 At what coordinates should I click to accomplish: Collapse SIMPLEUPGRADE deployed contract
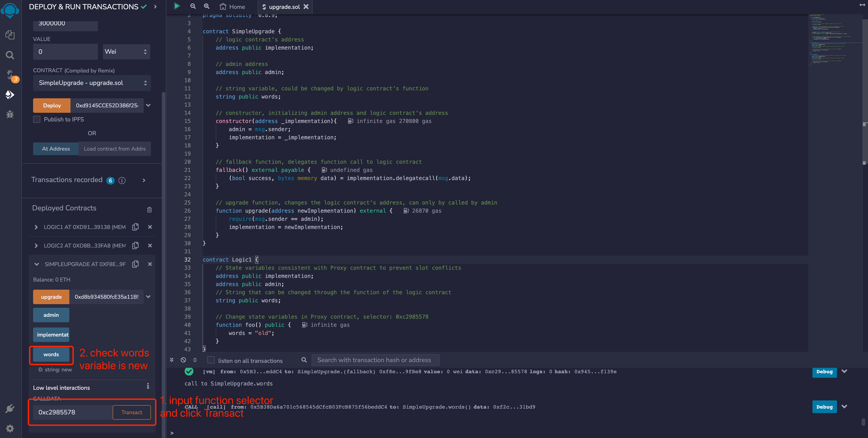pyautogui.click(x=36, y=264)
